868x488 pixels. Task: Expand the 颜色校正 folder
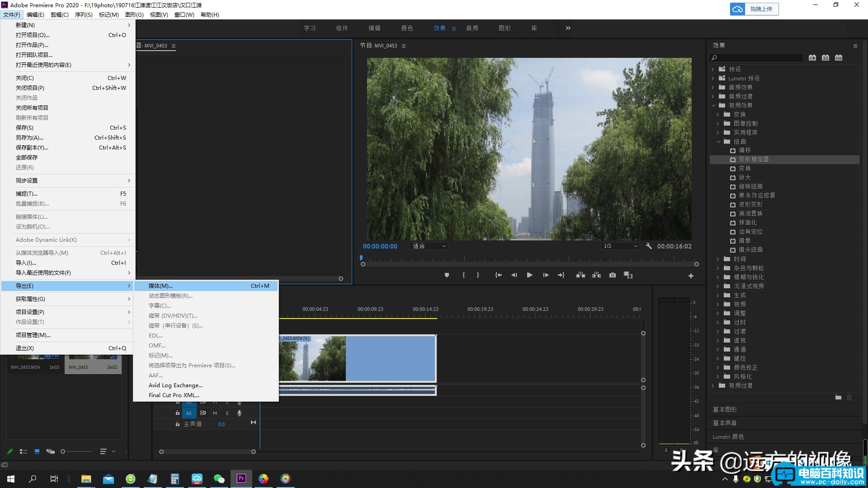[x=718, y=367]
